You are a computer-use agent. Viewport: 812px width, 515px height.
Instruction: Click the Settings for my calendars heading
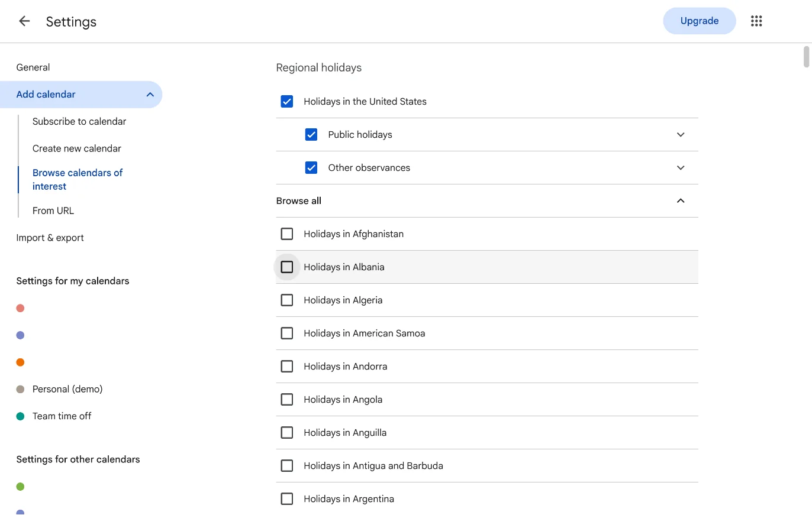(73, 281)
